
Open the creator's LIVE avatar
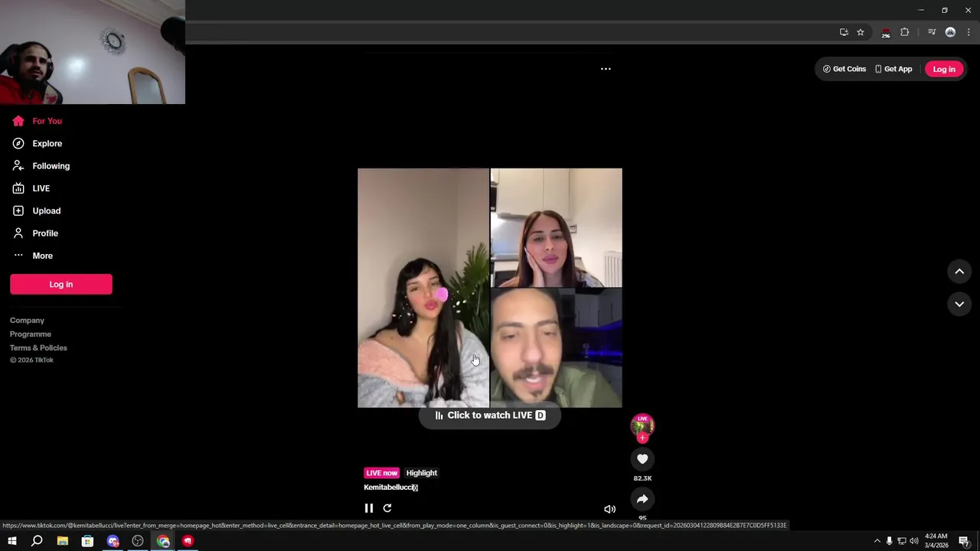click(x=642, y=425)
